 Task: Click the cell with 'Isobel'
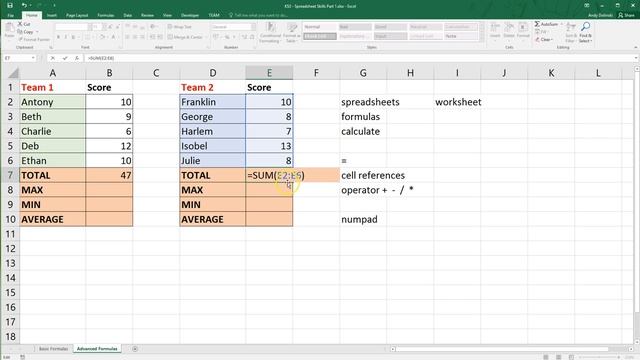[213, 146]
